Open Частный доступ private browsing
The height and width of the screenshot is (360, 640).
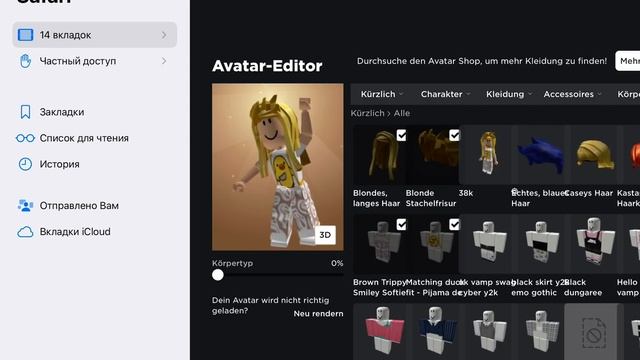coord(95,61)
